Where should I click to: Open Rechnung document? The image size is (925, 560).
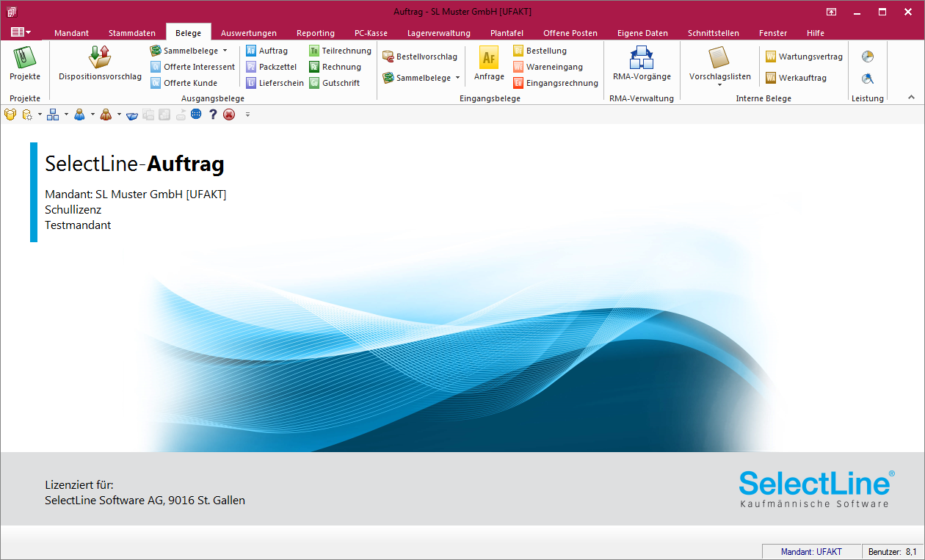[x=335, y=67]
